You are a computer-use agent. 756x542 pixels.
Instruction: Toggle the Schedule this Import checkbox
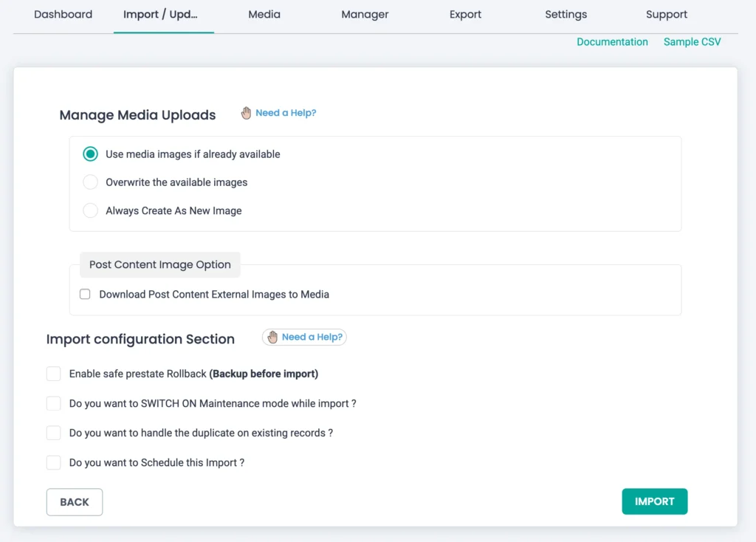(x=54, y=462)
